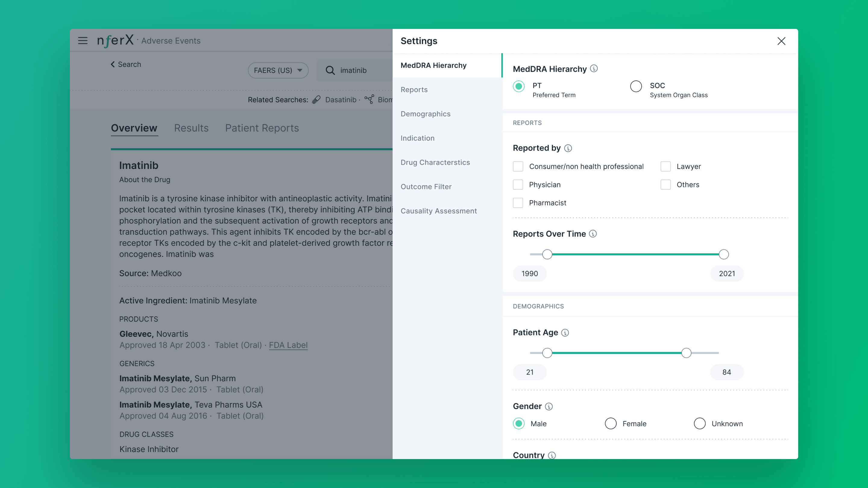This screenshot has height=488, width=868.
Task: Click the Reported by info icon
Action: [x=568, y=148]
